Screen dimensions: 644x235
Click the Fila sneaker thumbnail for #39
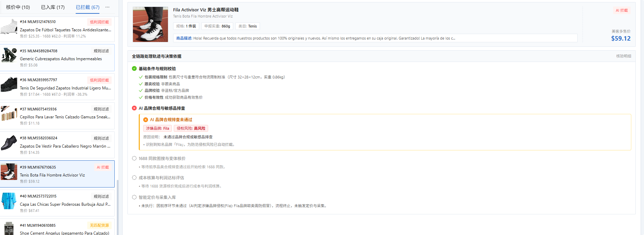[9, 172]
